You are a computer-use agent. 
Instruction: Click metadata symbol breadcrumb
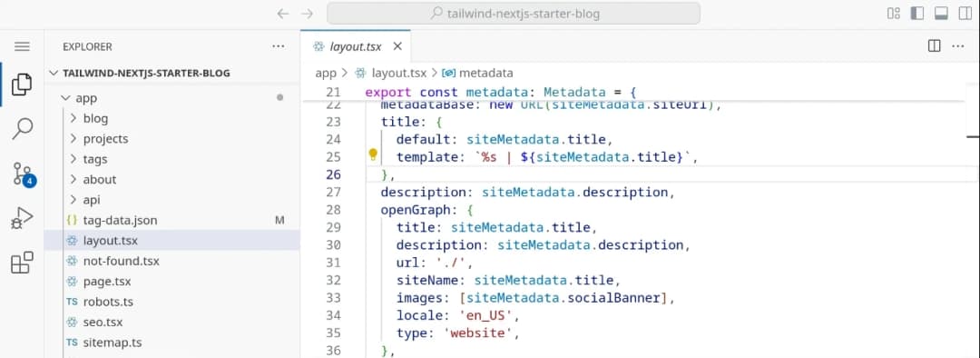(x=485, y=74)
